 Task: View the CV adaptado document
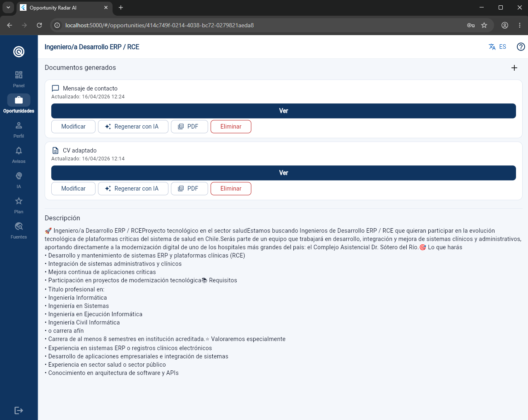pyautogui.click(x=283, y=173)
